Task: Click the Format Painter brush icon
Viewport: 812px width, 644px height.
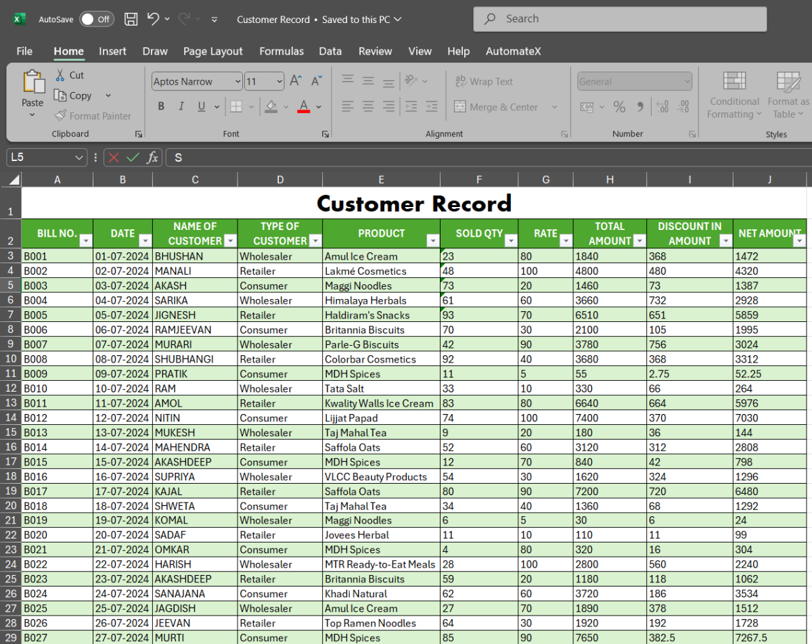Action: click(60, 116)
